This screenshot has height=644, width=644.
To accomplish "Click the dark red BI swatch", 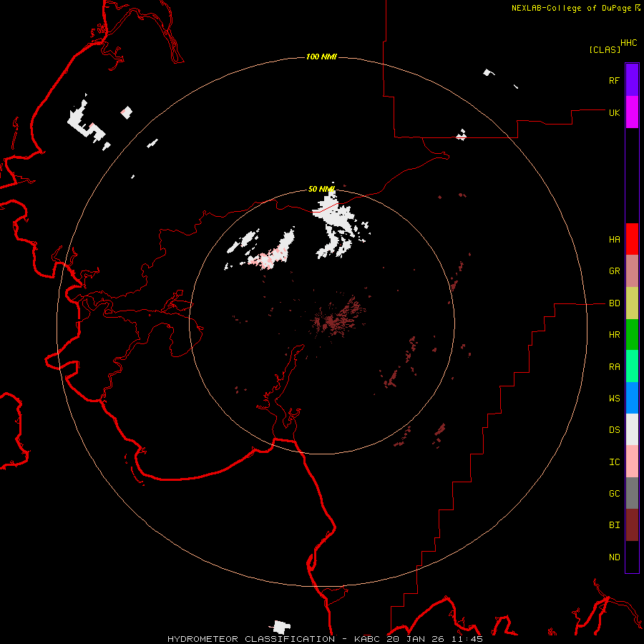I will coord(632,525).
